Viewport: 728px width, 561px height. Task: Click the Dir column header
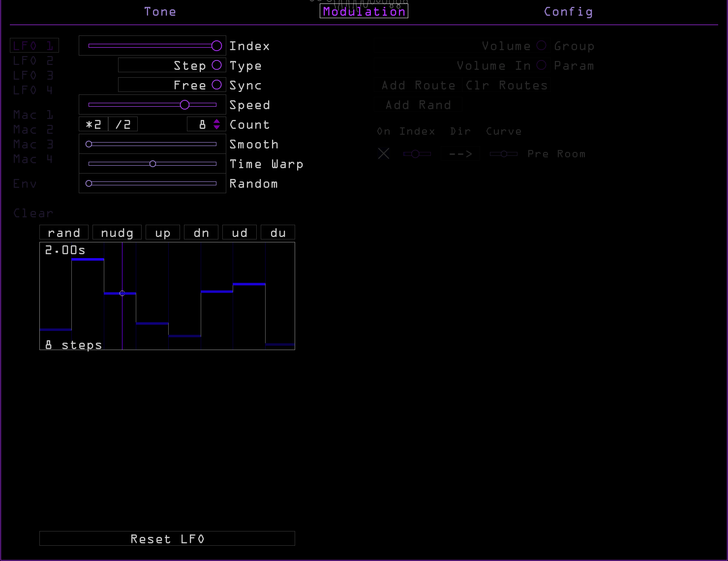pos(460,131)
